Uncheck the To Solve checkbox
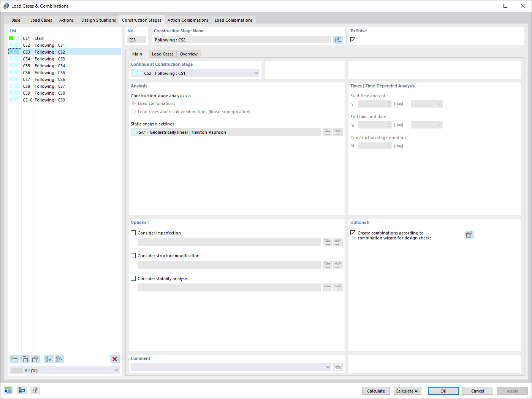Screen dimensions: 532x399 tap(353, 39)
